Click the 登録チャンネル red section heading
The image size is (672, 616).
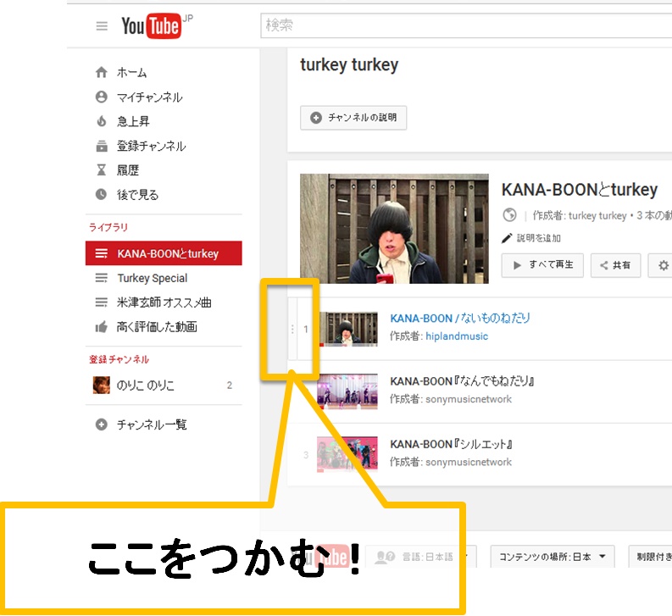point(119,359)
